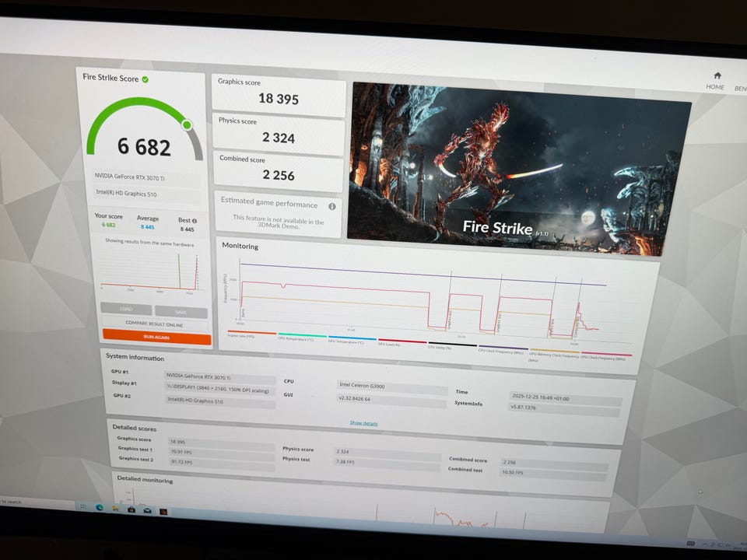This screenshot has height=560, width=747.
Task: Toggle the GPU Memory Clock Frequency legend series
Action: pos(552,354)
